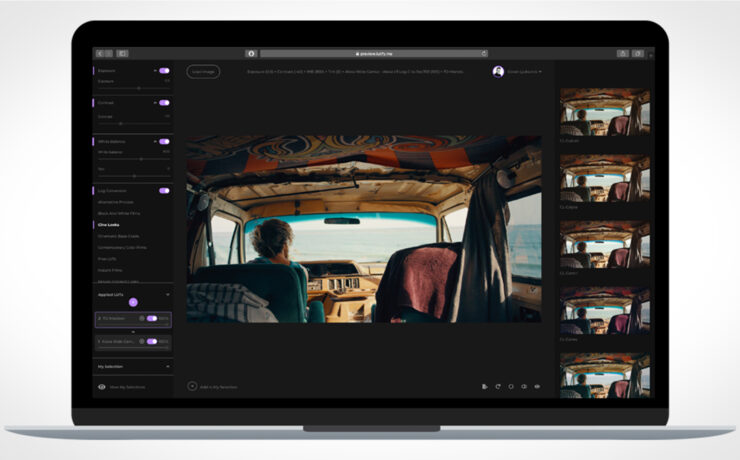Click the browser share icon
The image size is (740, 460).
coord(622,54)
